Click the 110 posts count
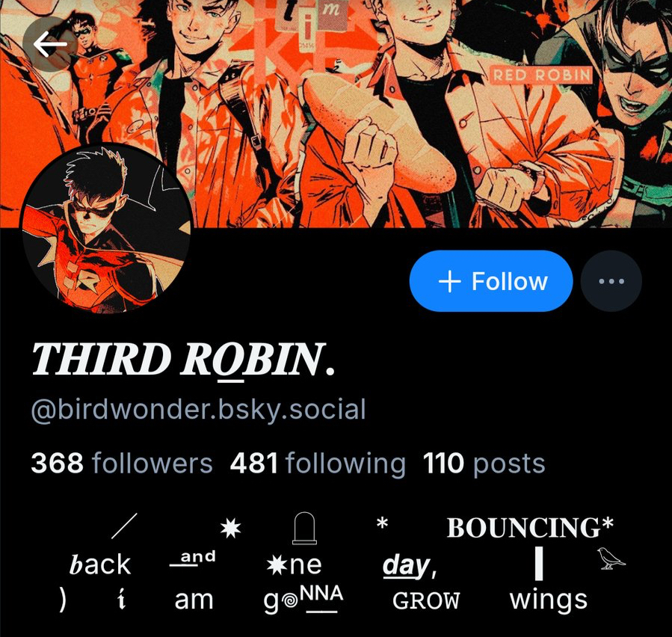The width and height of the screenshot is (672, 637). tap(484, 464)
